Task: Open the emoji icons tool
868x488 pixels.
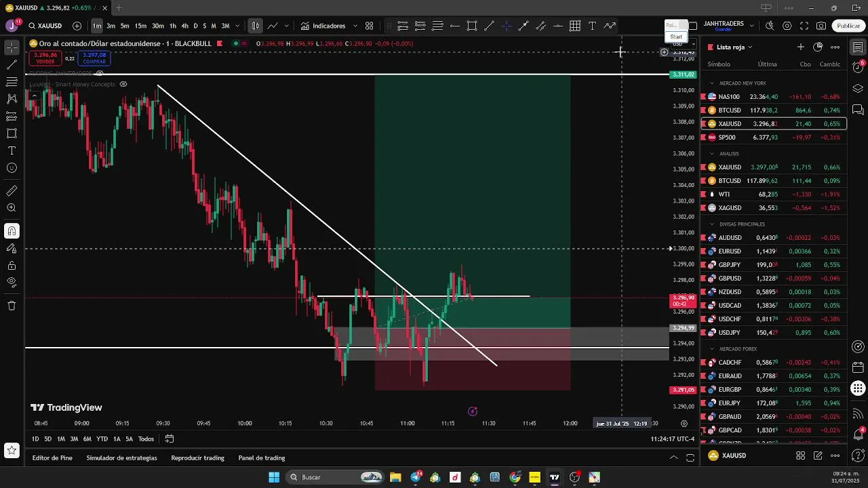Action: point(12,168)
